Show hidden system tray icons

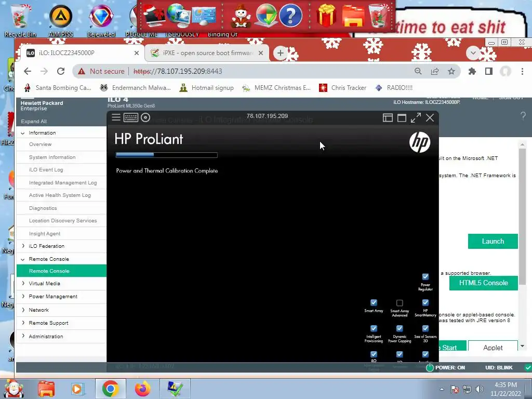coord(442,389)
